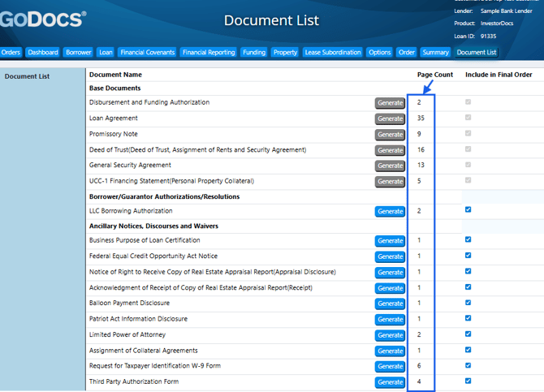
Task: Uncheck LLC Borrowing Authorization in final order
Action: 468,210
